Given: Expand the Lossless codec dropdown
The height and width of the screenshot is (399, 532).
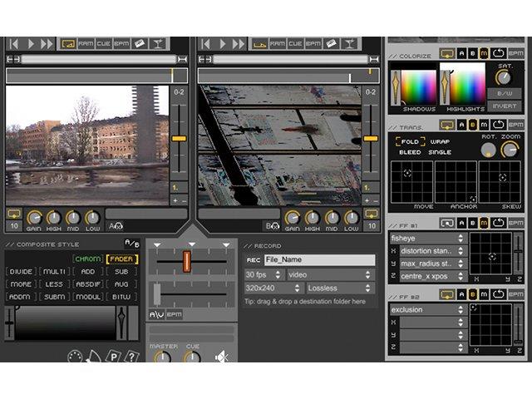Looking at the screenshot, I should tap(339, 288).
